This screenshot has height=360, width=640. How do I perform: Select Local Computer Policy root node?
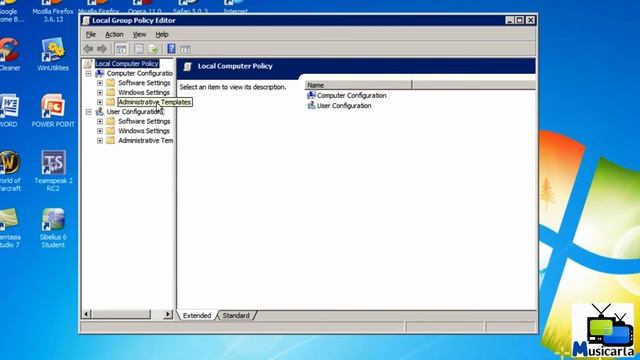tap(127, 64)
